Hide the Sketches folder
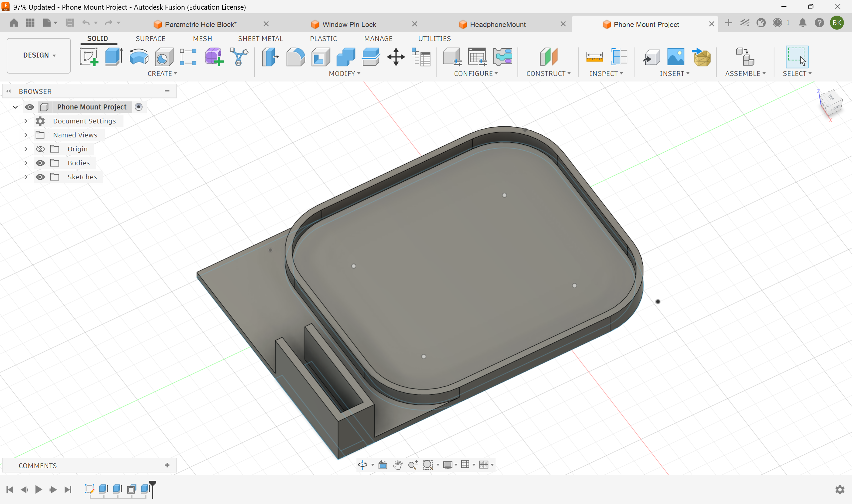The height and width of the screenshot is (504, 852). pyautogui.click(x=40, y=177)
